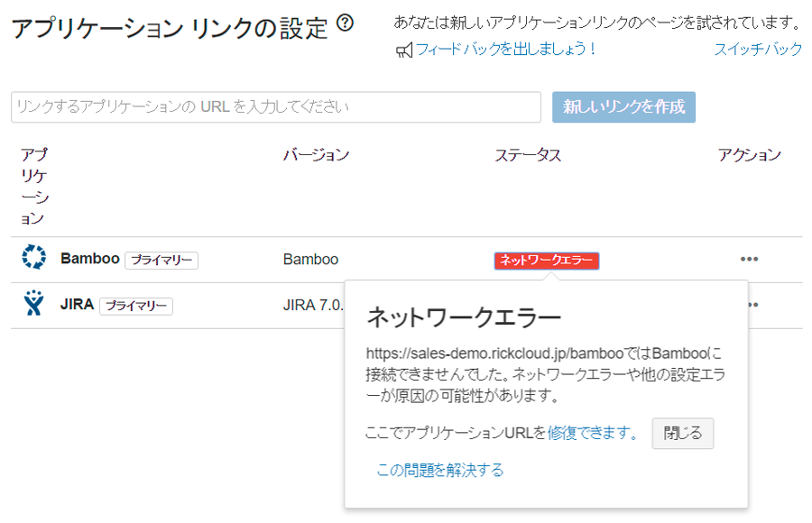Image resolution: width=812 pixels, height=523 pixels.
Task: Click the プライマリー label next to Bamboo
Action: (161, 260)
